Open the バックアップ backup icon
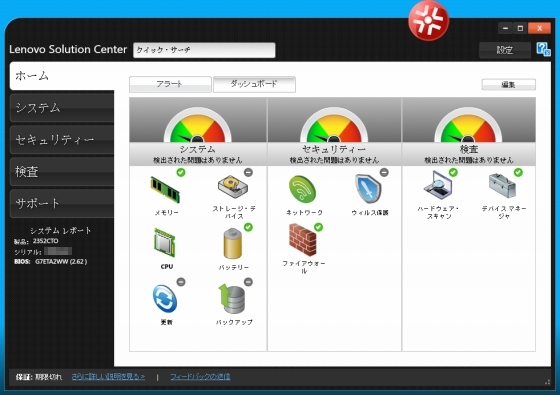This screenshot has height=395, width=560. (x=232, y=299)
